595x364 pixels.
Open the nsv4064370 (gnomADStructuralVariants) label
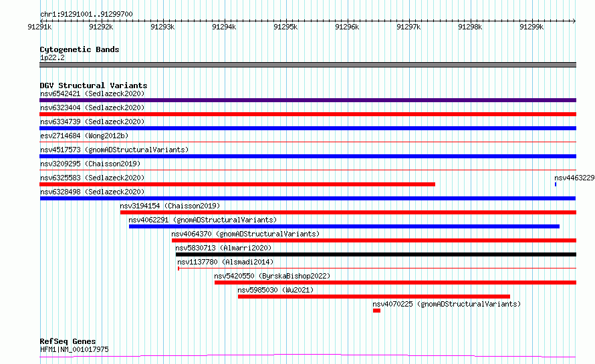click(x=245, y=234)
